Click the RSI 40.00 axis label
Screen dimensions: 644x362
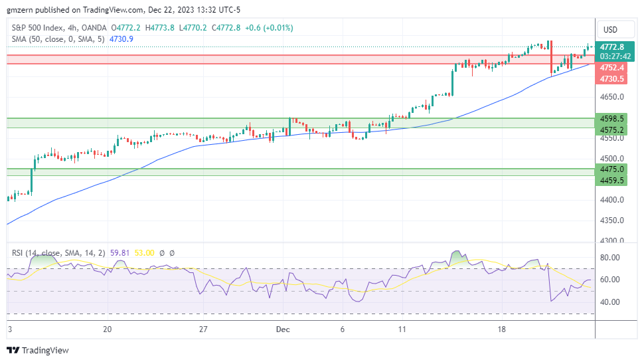[x=610, y=302]
